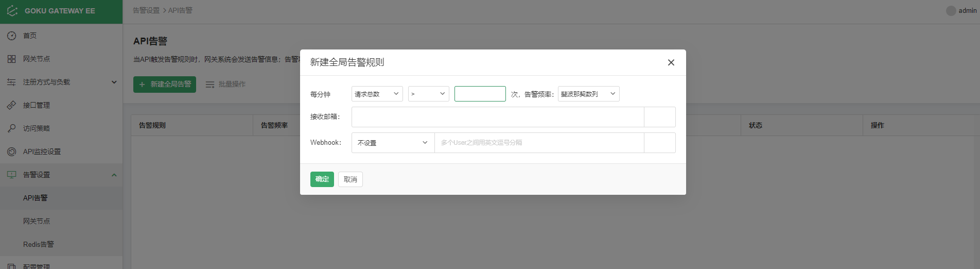Select the 网关节点 submenu under 告警设置
The image size is (980, 269).
[37, 221]
